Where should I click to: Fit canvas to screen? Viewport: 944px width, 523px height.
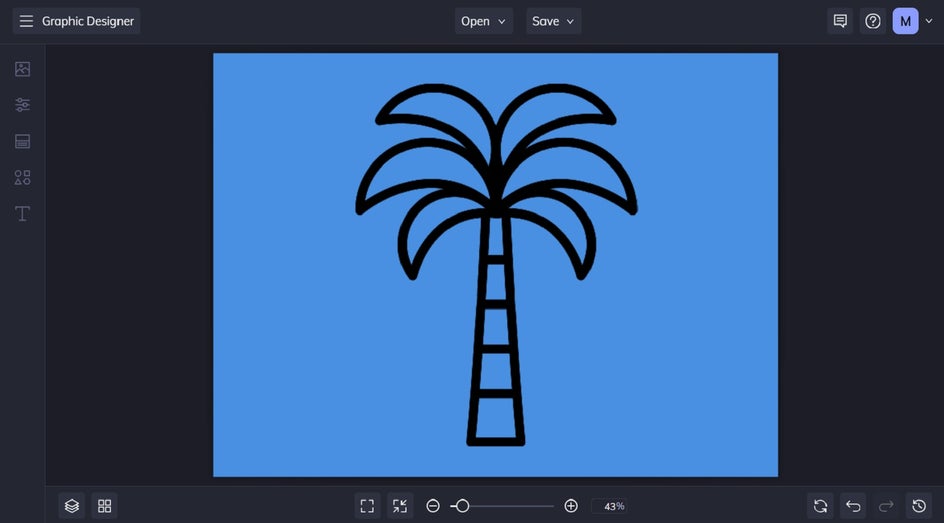[367, 506]
